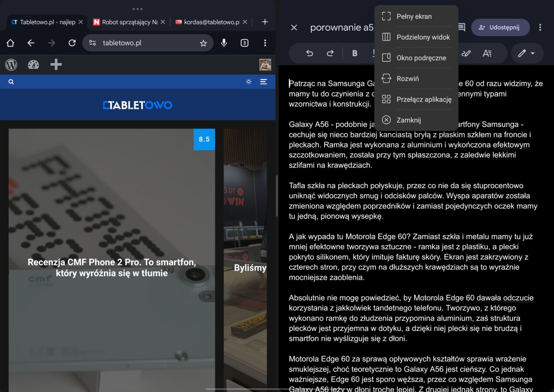Select Zamknij to close the app

[416, 120]
